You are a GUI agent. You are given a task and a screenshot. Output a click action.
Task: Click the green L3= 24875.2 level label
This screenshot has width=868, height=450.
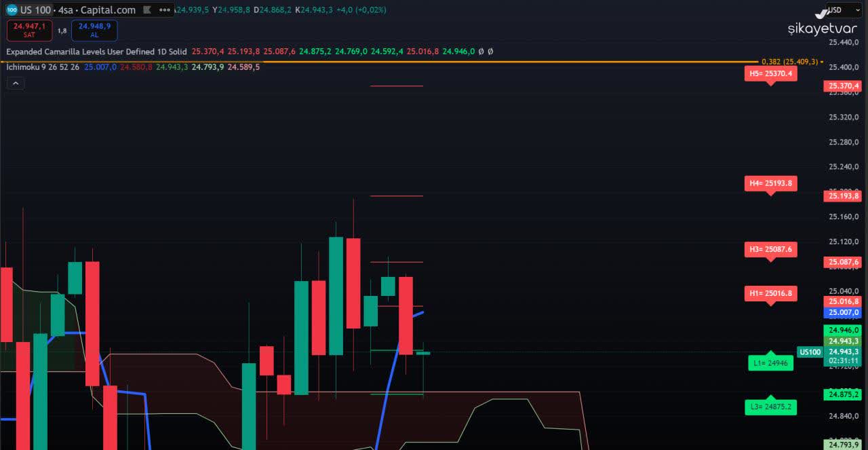tap(770, 407)
